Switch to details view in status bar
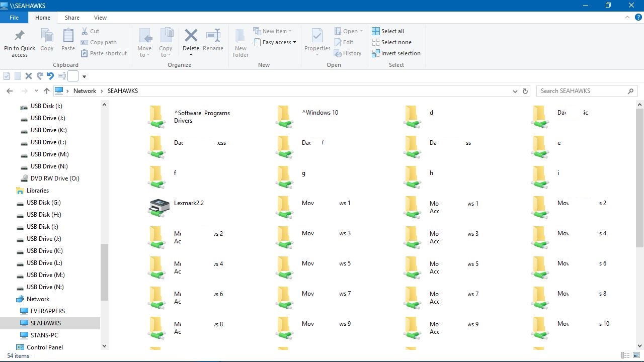Screen dimensions: 644x362 tap(625, 355)
